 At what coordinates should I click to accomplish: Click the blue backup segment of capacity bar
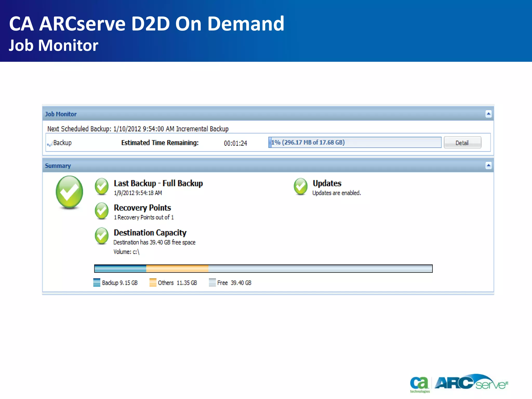pos(120,269)
